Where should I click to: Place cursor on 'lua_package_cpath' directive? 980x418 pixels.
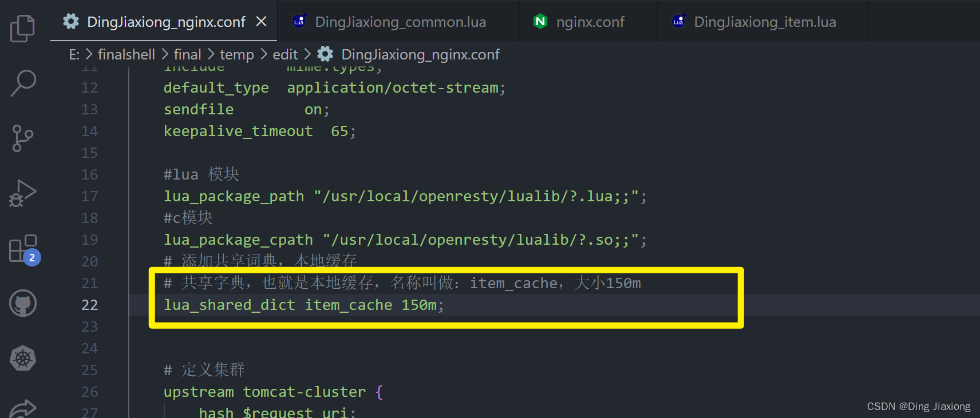click(x=238, y=240)
